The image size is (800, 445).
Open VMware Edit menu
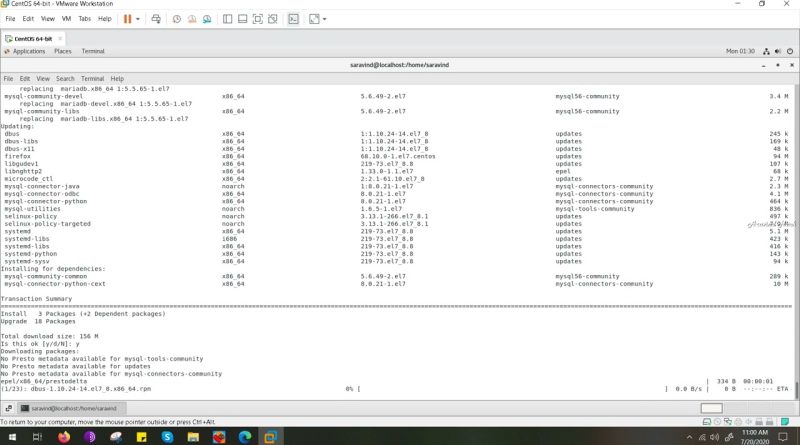click(28, 19)
